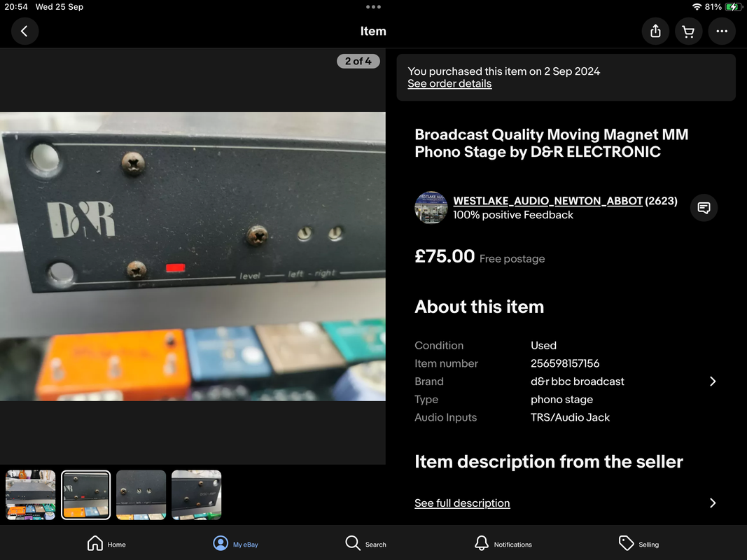Select first photo thumbnail of unit
The height and width of the screenshot is (560, 747).
coord(31,495)
